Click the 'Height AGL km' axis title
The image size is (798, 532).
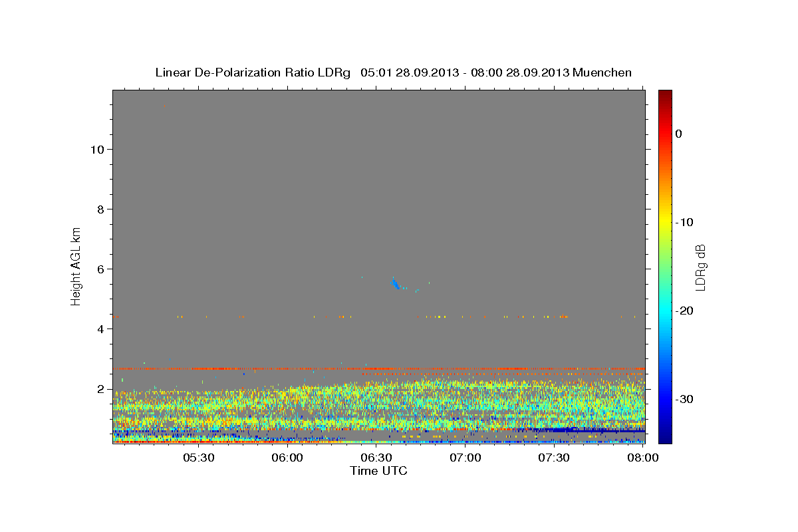pyautogui.click(x=76, y=266)
